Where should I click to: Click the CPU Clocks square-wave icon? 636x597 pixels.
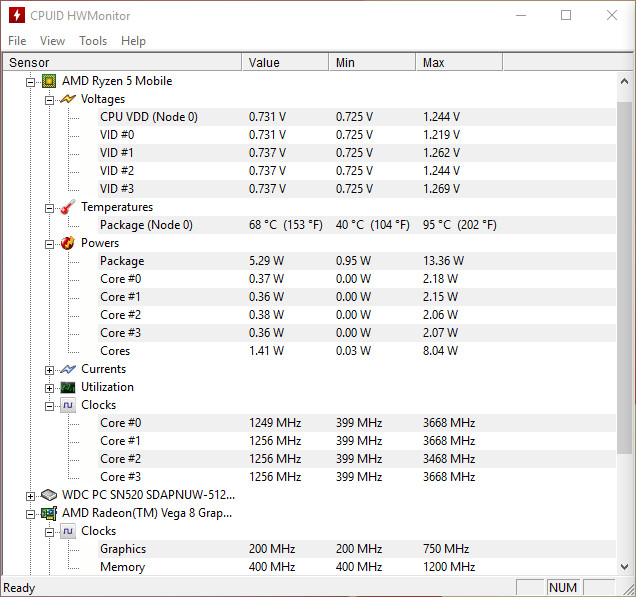click(68, 405)
